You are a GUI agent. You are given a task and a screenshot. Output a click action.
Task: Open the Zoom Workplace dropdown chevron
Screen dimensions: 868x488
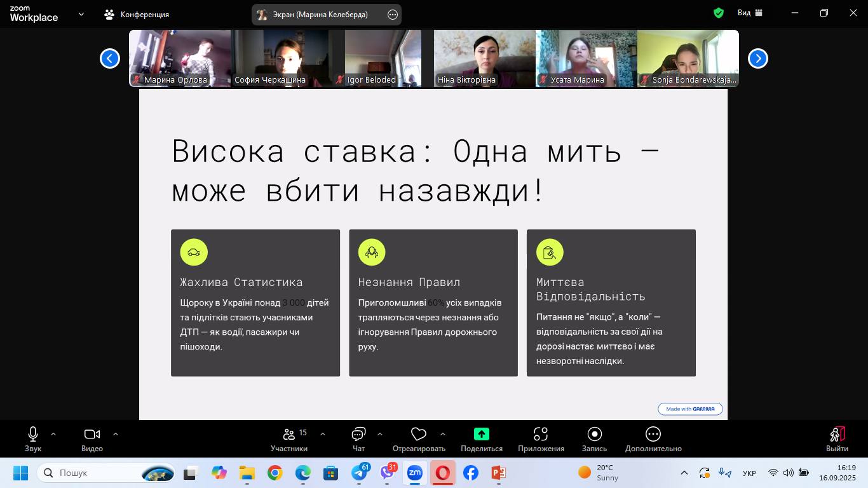81,14
